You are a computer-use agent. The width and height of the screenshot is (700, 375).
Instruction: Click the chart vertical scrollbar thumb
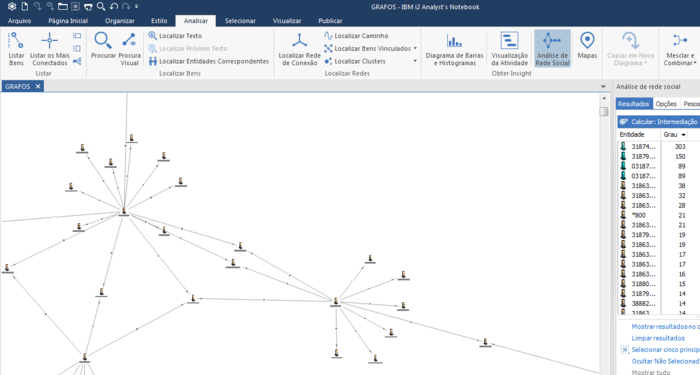[x=604, y=111]
